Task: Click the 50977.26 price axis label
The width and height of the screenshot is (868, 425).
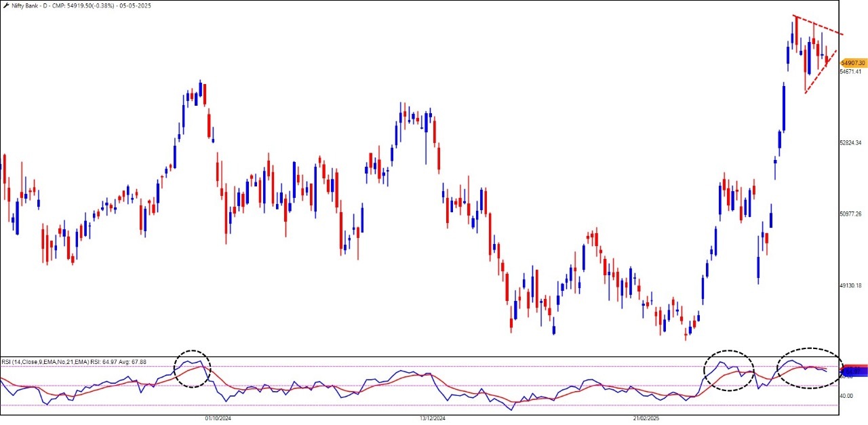Action: [x=850, y=214]
